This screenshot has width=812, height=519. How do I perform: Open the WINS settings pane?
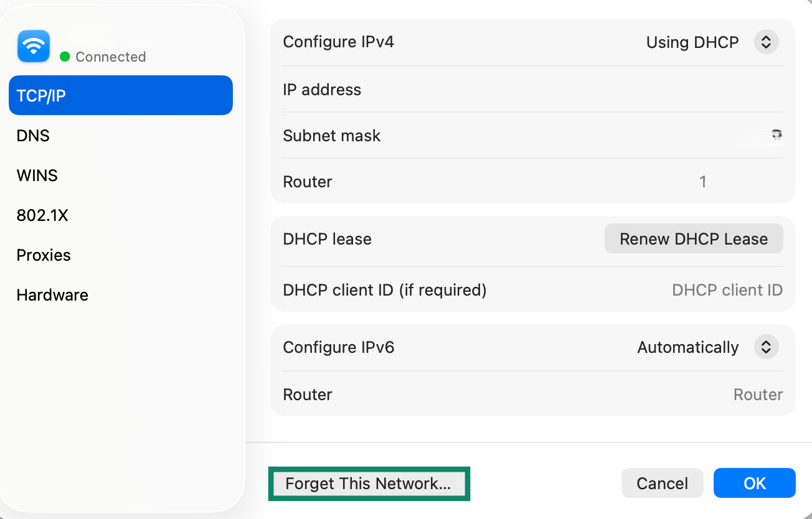pyautogui.click(x=37, y=175)
